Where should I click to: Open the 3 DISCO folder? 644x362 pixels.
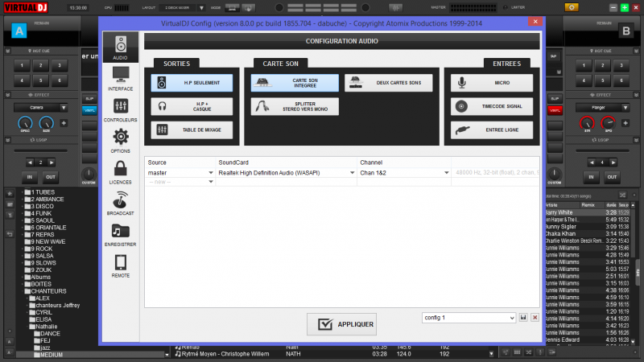[x=39, y=206]
